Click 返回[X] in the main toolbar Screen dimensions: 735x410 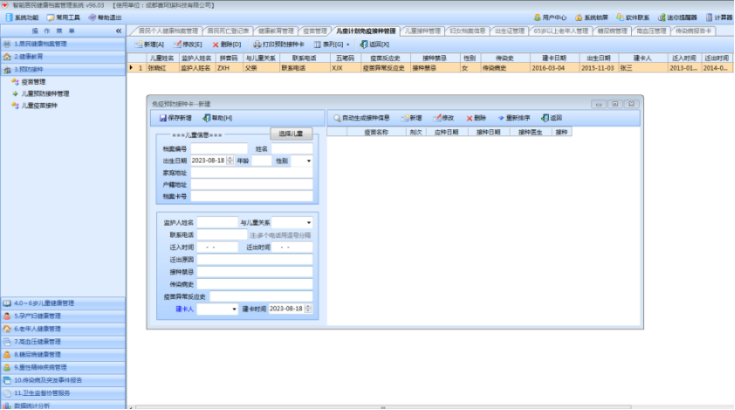(x=375, y=45)
